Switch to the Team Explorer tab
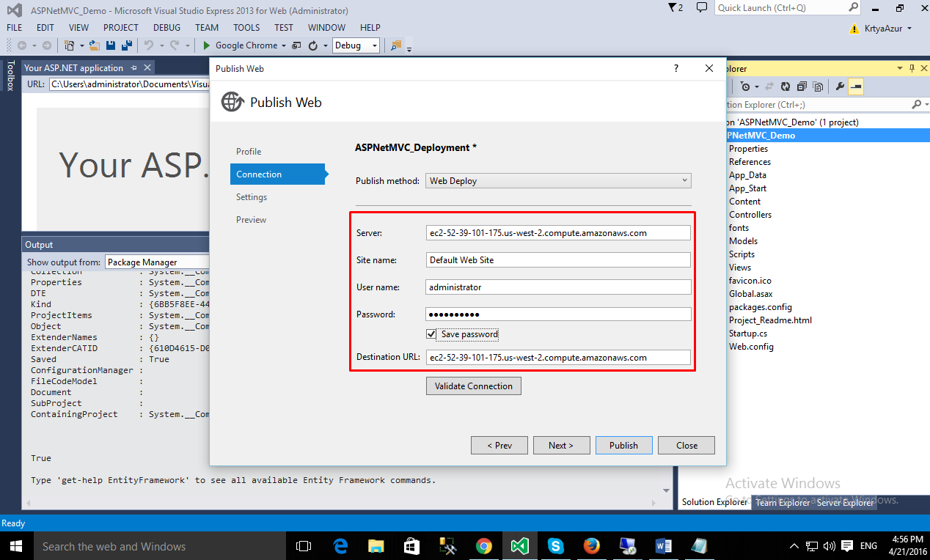The width and height of the screenshot is (930, 560). tap(783, 503)
